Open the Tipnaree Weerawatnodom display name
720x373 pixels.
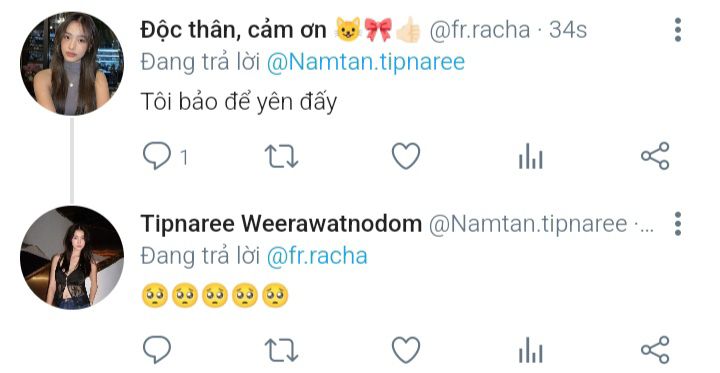click(281, 224)
